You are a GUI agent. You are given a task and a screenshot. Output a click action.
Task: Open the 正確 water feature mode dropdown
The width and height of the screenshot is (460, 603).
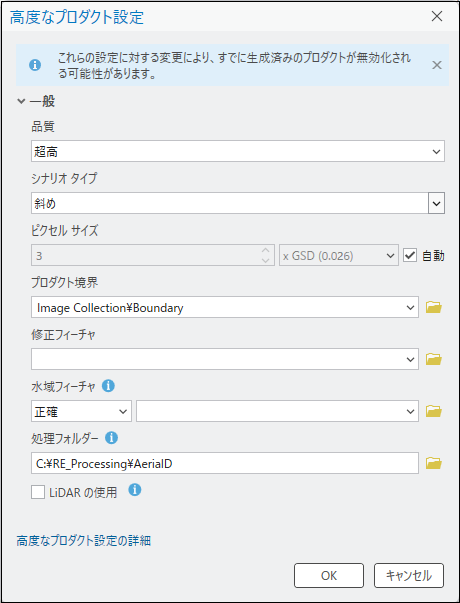[81, 411]
